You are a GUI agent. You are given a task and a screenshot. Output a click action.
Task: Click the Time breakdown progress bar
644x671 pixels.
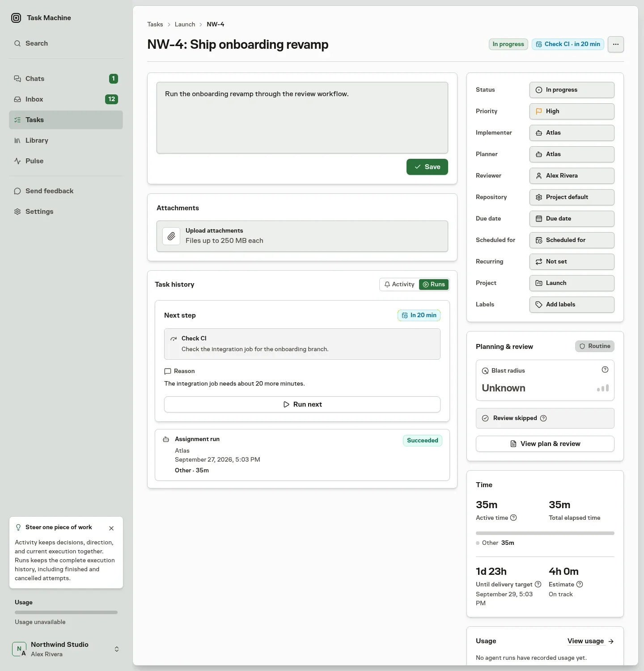tap(545, 533)
